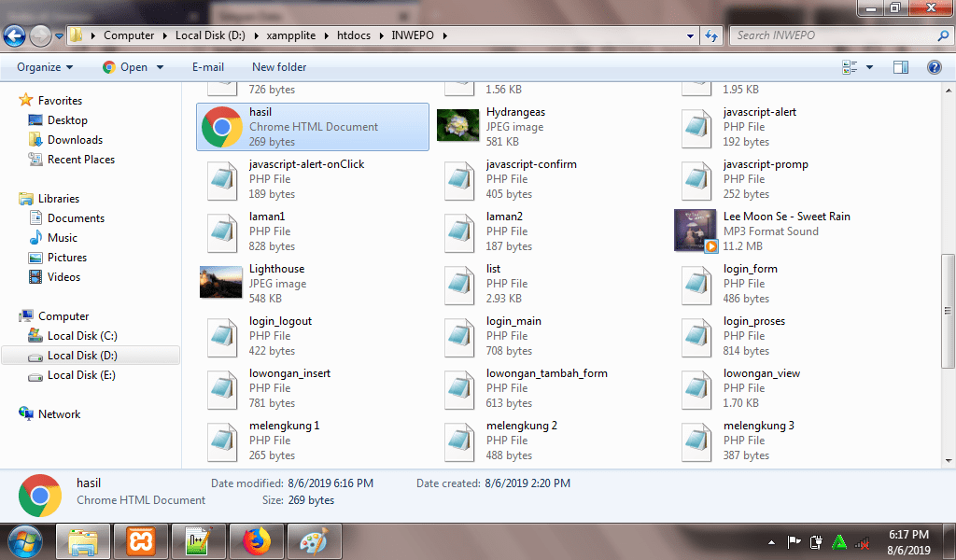956x560 pixels.
Task: Open the Documents library
Action: tap(76, 218)
